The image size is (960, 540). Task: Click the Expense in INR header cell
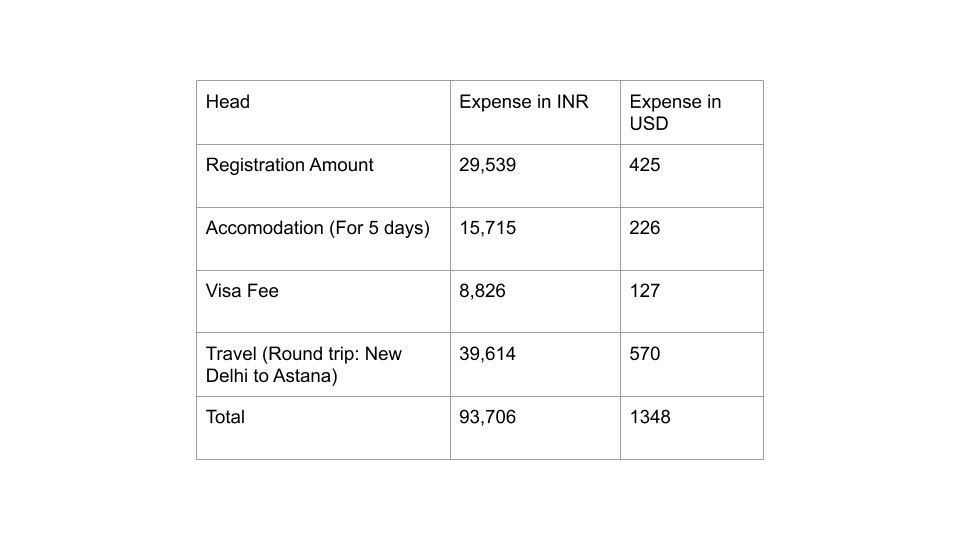[535, 113]
